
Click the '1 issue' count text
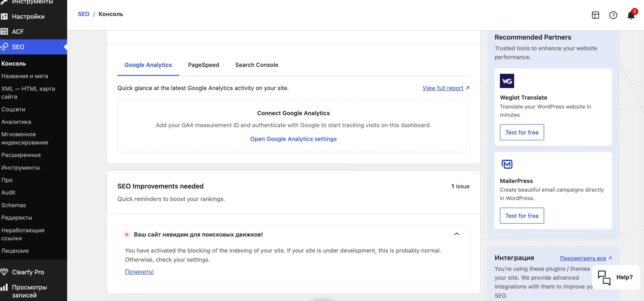click(x=460, y=186)
